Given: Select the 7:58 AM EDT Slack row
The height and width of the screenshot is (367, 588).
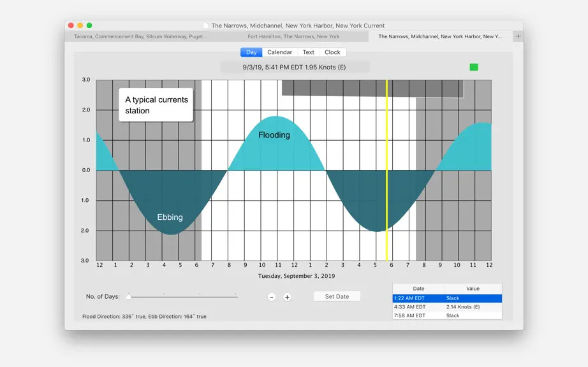Looking at the screenshot, I should (x=447, y=315).
